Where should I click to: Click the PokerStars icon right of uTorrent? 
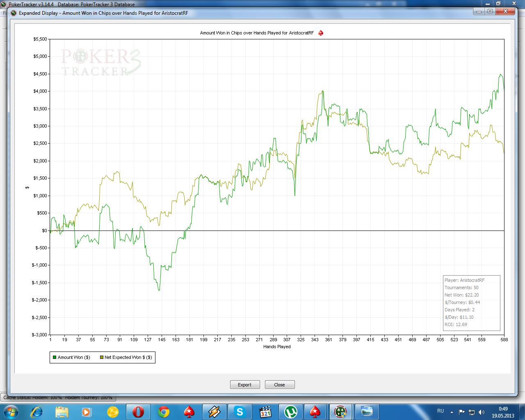(x=315, y=412)
